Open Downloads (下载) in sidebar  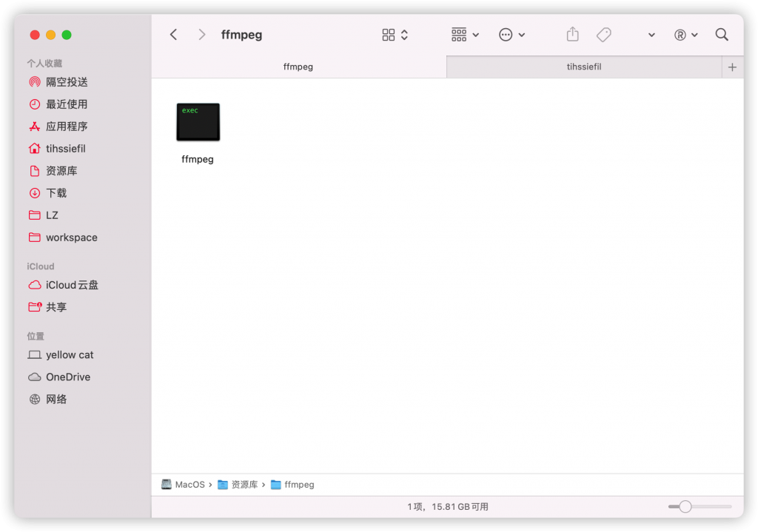[x=56, y=193]
